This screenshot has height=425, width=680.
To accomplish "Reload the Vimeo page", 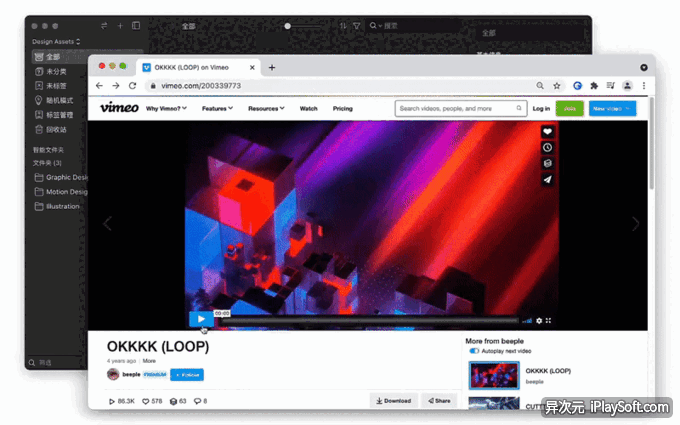I will click(133, 86).
